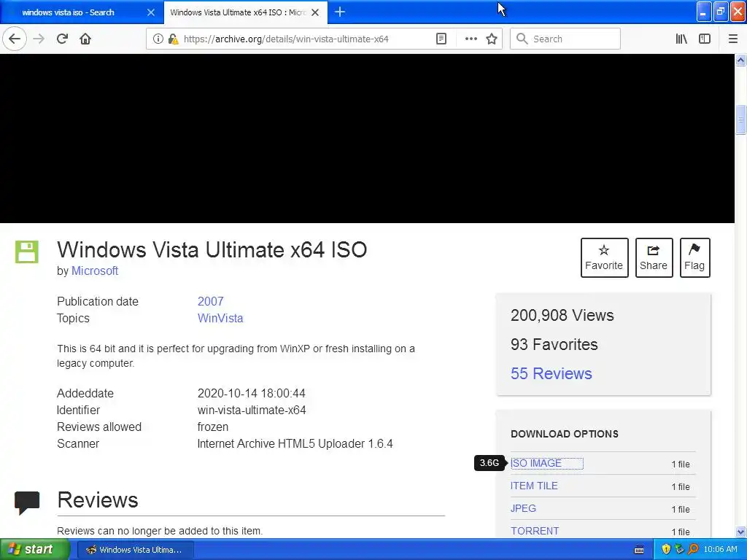Open a new tab with plus
The image size is (747, 560).
point(340,12)
